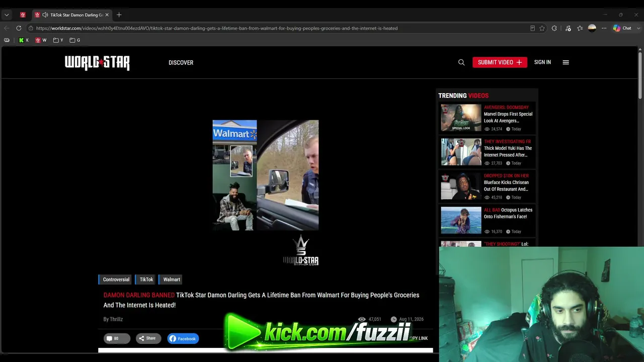This screenshot has height=362, width=644.
Task: Open the favorites list icon
Action: pyautogui.click(x=580, y=28)
